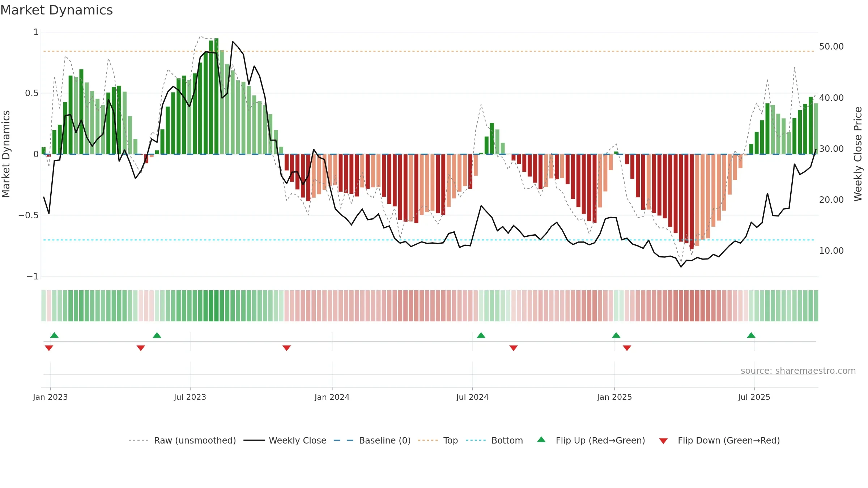
Task: Click the deepest dark red bar in early 2025
Action: pos(692,202)
